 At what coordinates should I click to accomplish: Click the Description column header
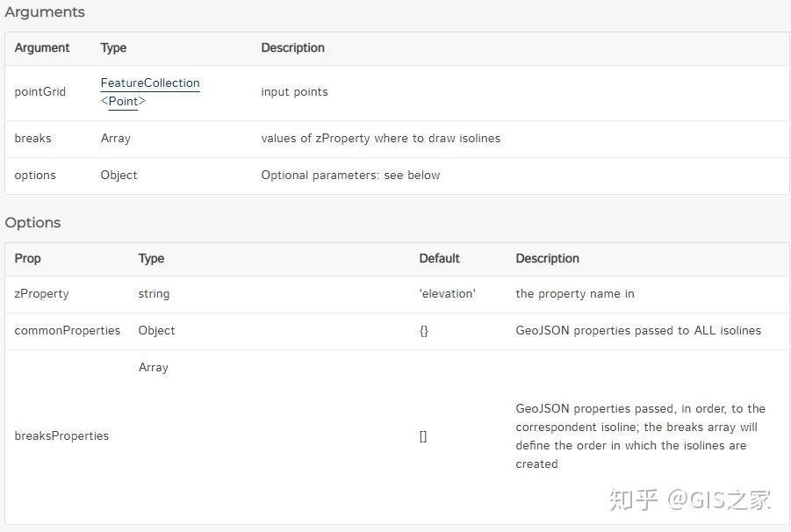pyautogui.click(x=292, y=48)
